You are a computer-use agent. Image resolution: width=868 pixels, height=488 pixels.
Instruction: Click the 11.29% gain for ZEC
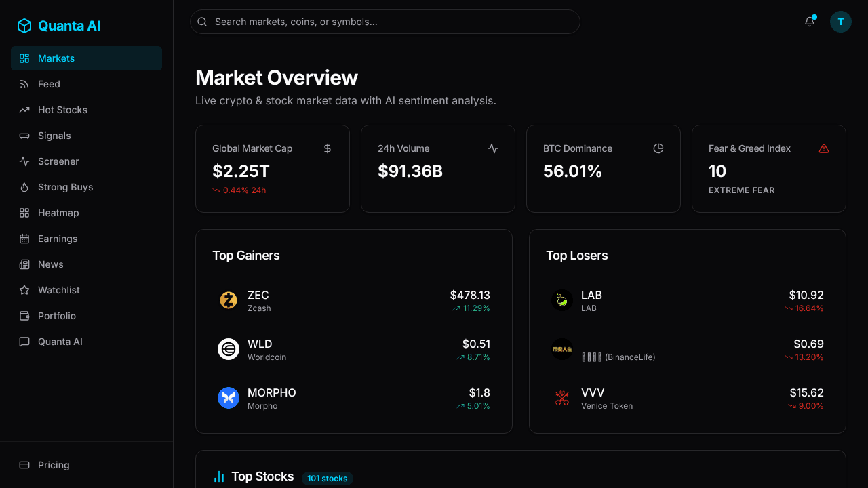471,308
